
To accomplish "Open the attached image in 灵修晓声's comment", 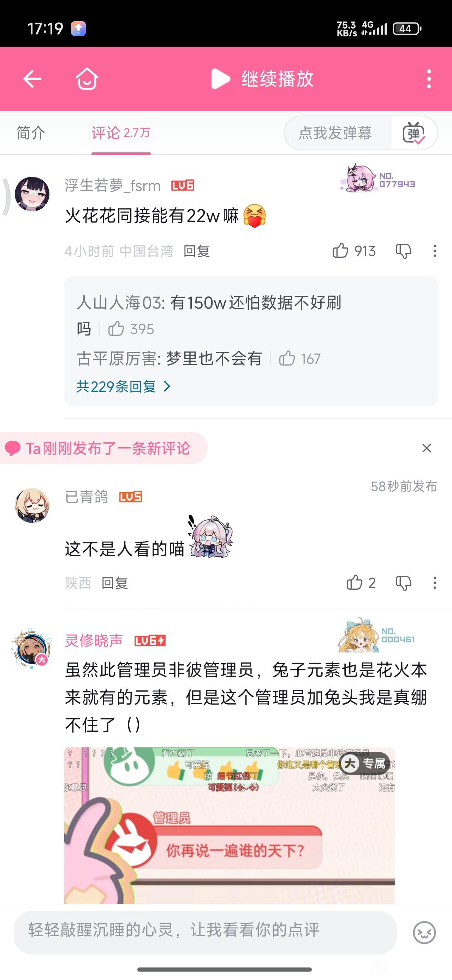I will [x=229, y=826].
